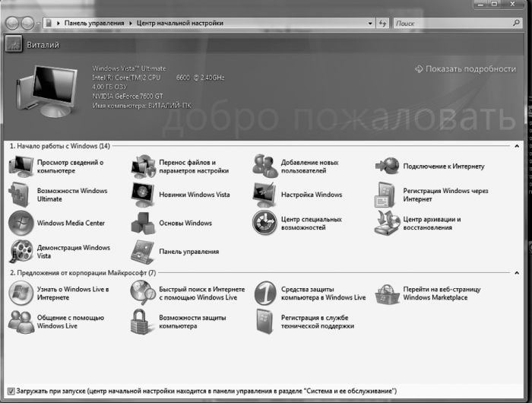The image size is (532, 403).
Task: Open the Windows Media Center icon
Action: coord(21,224)
